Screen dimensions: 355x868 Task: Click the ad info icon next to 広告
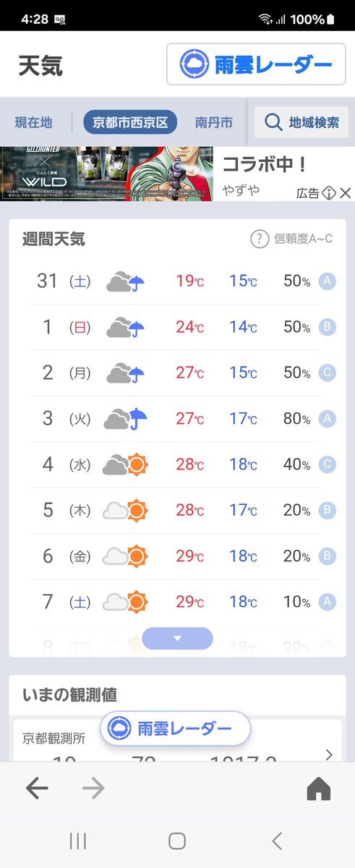(x=329, y=193)
